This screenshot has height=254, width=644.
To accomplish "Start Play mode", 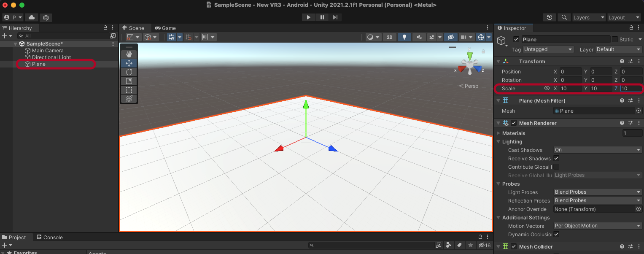I will point(309,17).
